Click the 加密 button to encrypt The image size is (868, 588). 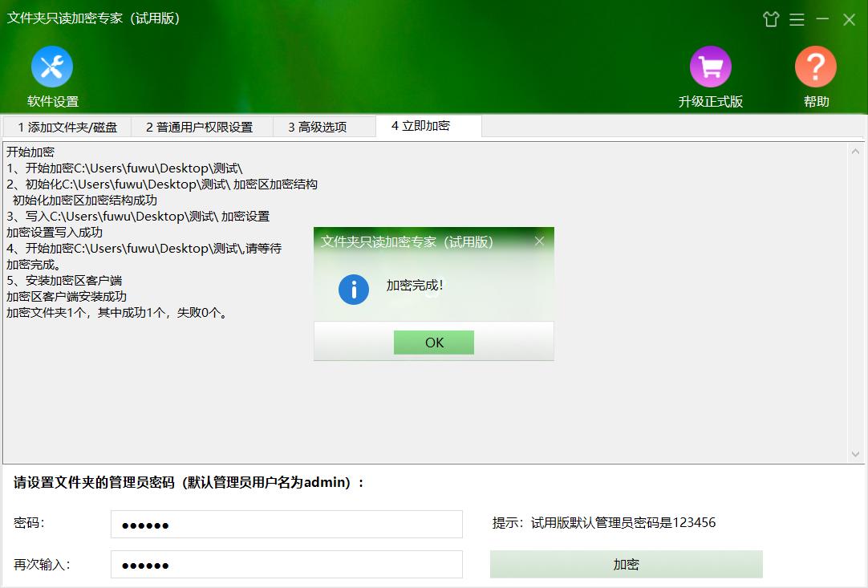[626, 564]
